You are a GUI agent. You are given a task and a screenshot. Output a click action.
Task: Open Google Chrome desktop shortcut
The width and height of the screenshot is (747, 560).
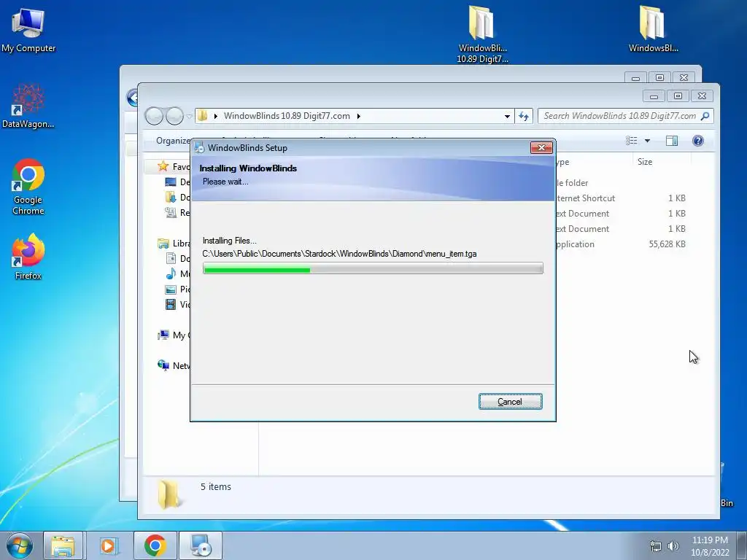(28, 187)
